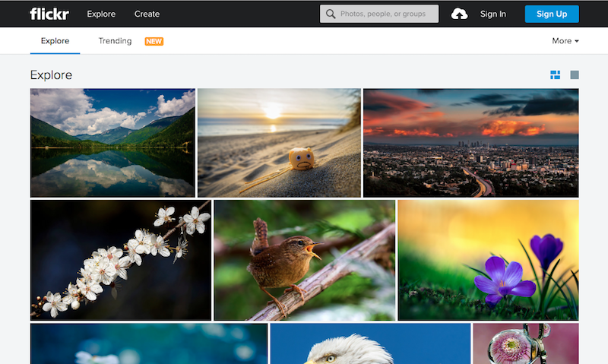
Task: Open Create in top navigation bar
Action: [147, 14]
